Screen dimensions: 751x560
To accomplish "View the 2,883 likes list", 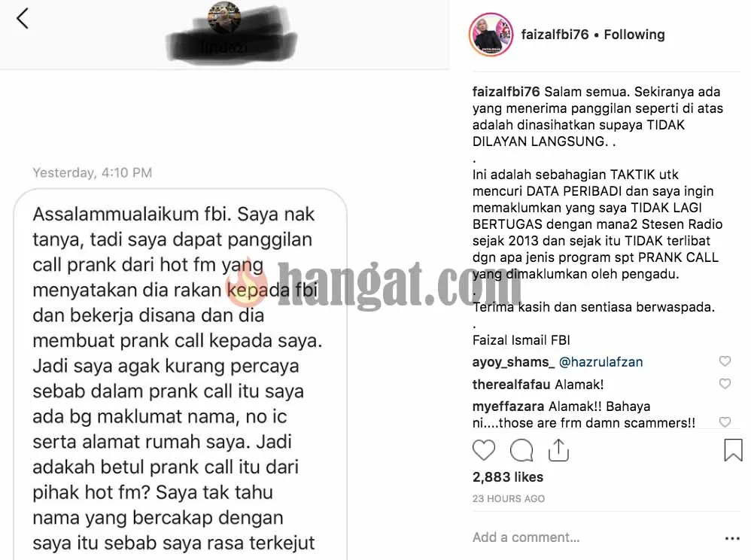I will pyautogui.click(x=508, y=477).
